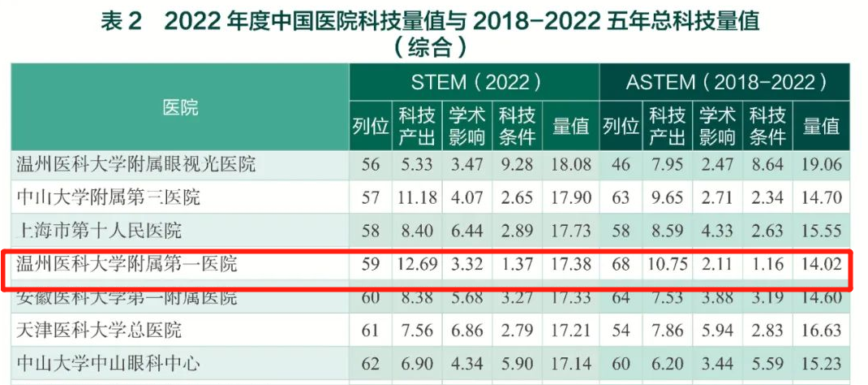The width and height of the screenshot is (868, 385).
Task: Click the STEM (2022) group header
Action: [474, 82]
